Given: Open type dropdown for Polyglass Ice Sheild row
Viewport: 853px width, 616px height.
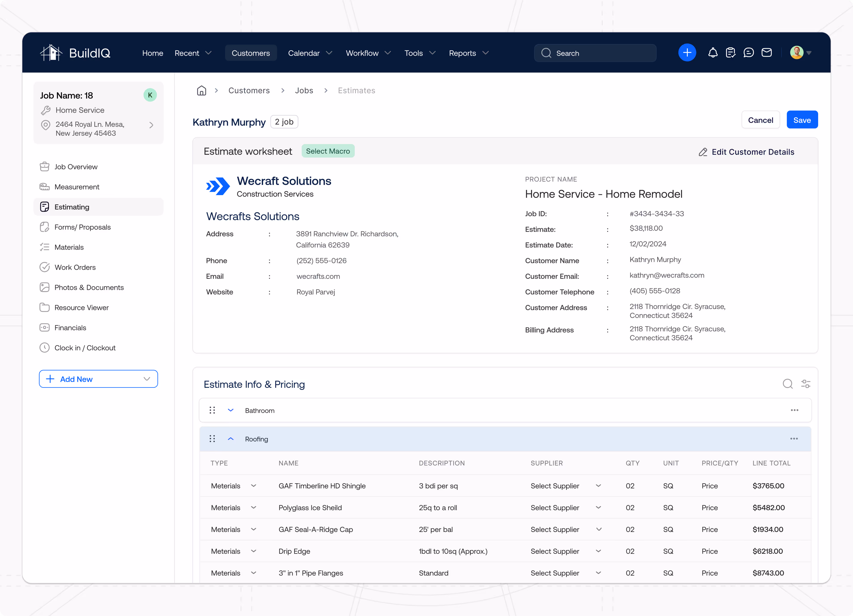Looking at the screenshot, I should click(x=253, y=508).
